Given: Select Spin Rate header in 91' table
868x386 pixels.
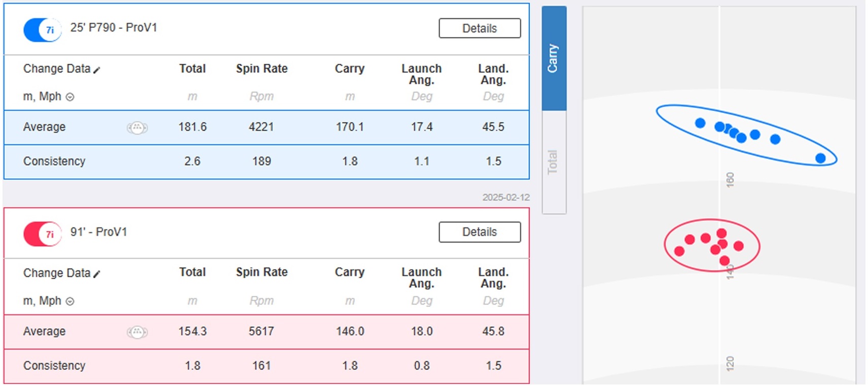Looking at the screenshot, I should [262, 272].
